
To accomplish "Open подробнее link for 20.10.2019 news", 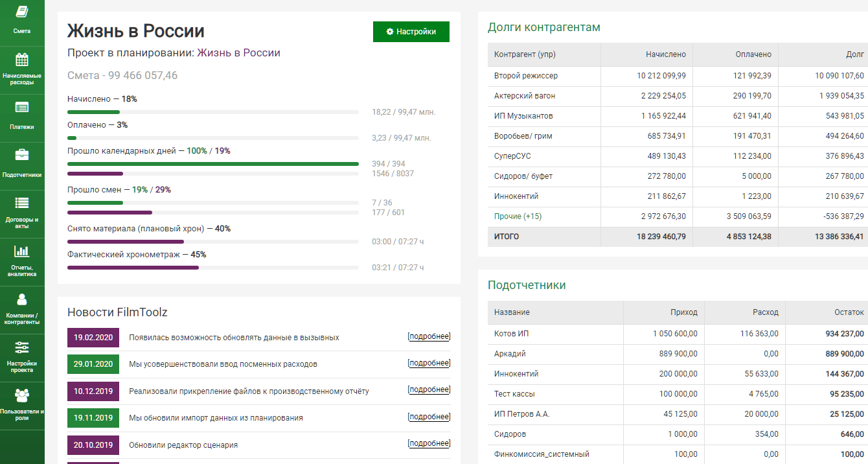I will 429,443.
